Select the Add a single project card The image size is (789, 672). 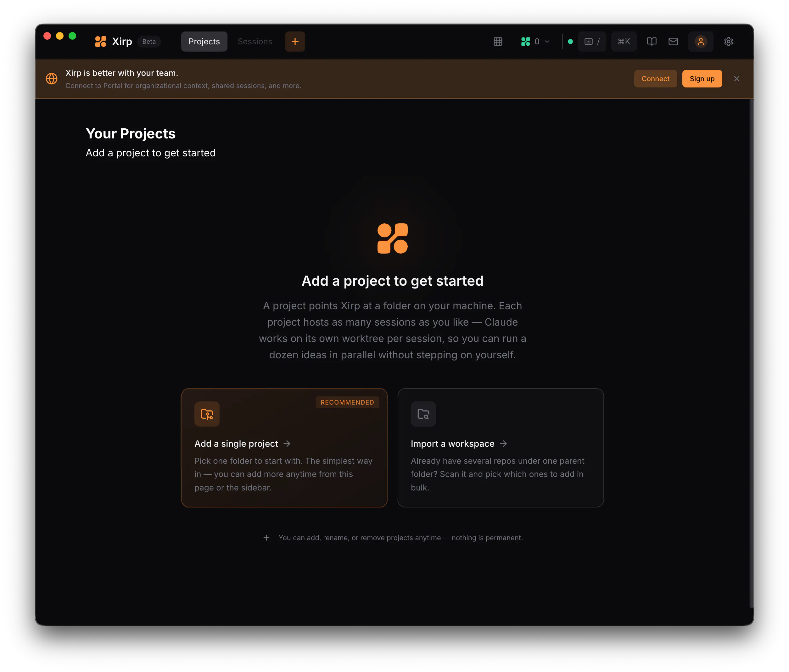pyautogui.click(x=284, y=447)
